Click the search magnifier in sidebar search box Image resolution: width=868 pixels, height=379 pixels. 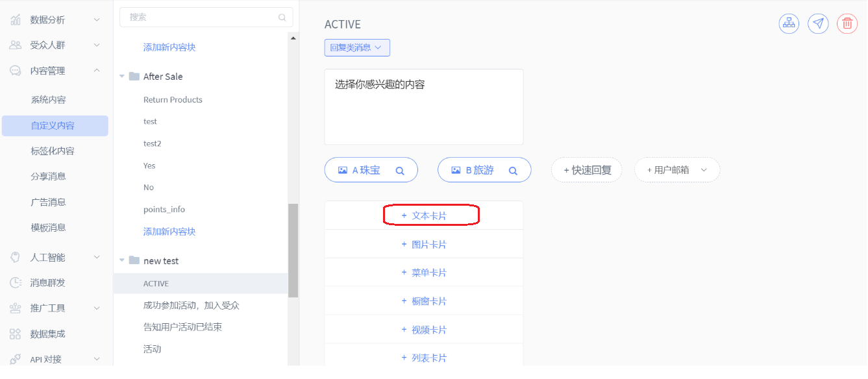tap(282, 18)
